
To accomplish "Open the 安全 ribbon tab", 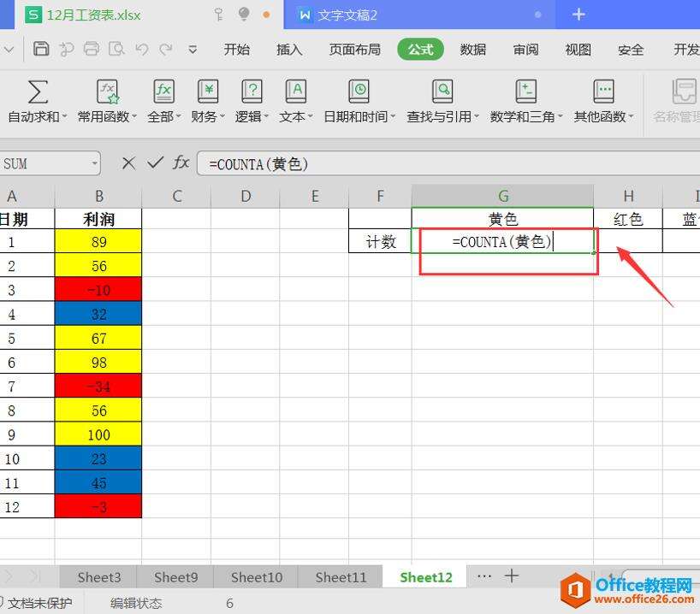I will point(631,49).
